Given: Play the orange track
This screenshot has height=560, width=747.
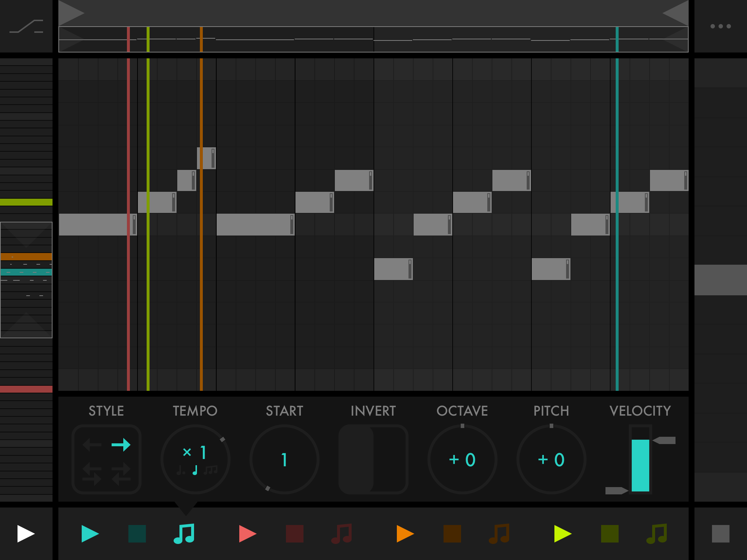Looking at the screenshot, I should (x=405, y=534).
